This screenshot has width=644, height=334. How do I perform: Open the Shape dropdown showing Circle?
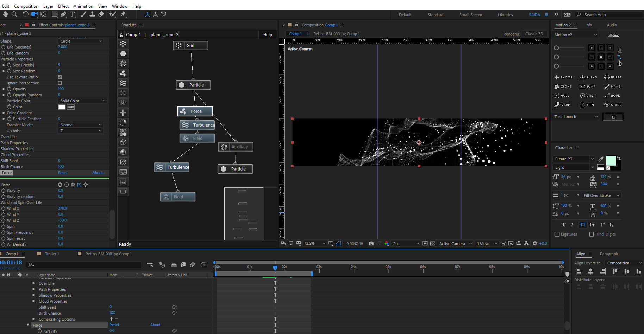pos(81,41)
